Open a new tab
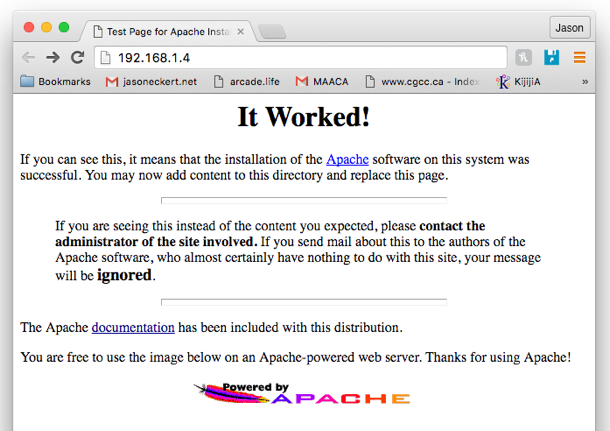610x431 pixels. 272,32
